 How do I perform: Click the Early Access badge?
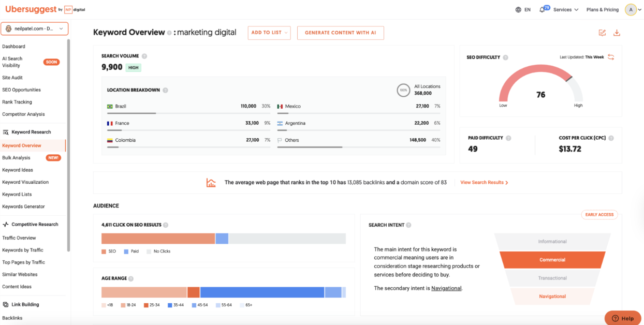tap(599, 215)
